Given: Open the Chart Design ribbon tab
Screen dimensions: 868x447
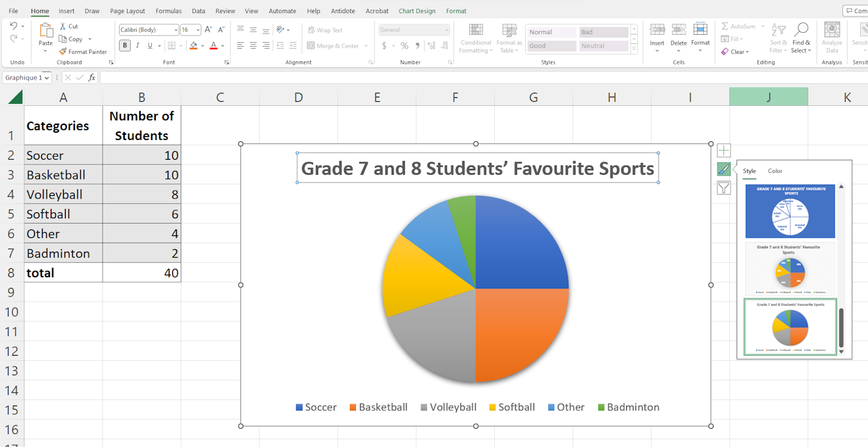Looking at the screenshot, I should [x=417, y=11].
